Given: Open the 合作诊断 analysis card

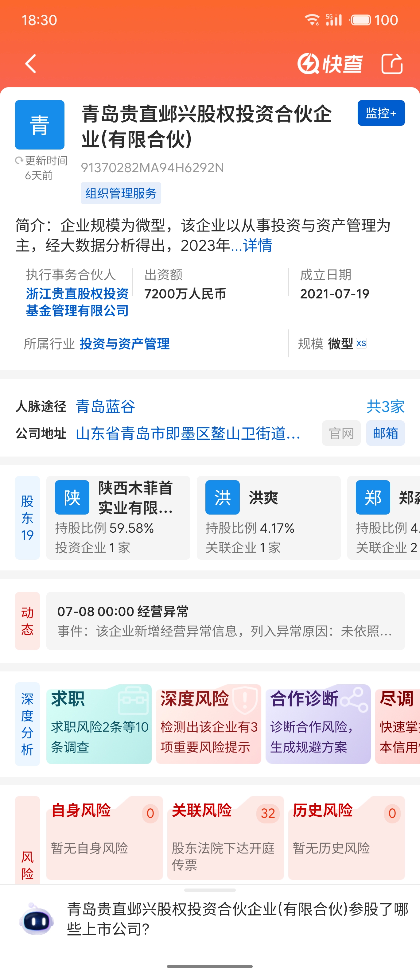Looking at the screenshot, I should coord(318,724).
